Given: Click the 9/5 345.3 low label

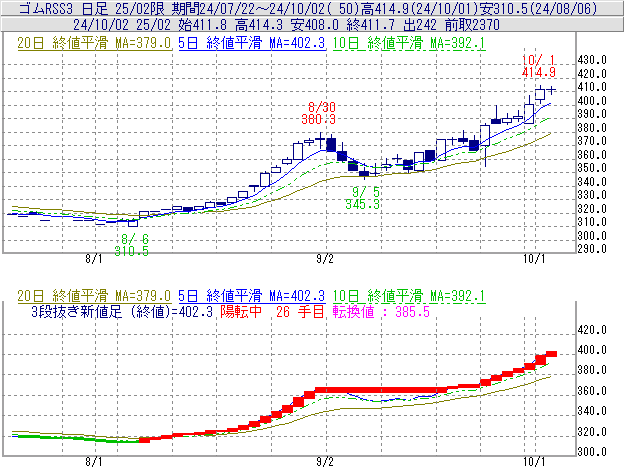Looking at the screenshot, I should pos(363,198).
